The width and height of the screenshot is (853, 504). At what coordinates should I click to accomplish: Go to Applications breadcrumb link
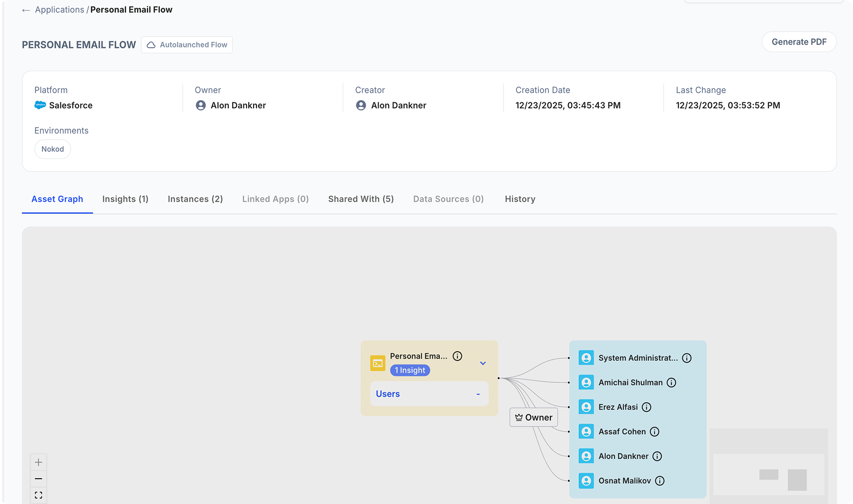click(59, 10)
